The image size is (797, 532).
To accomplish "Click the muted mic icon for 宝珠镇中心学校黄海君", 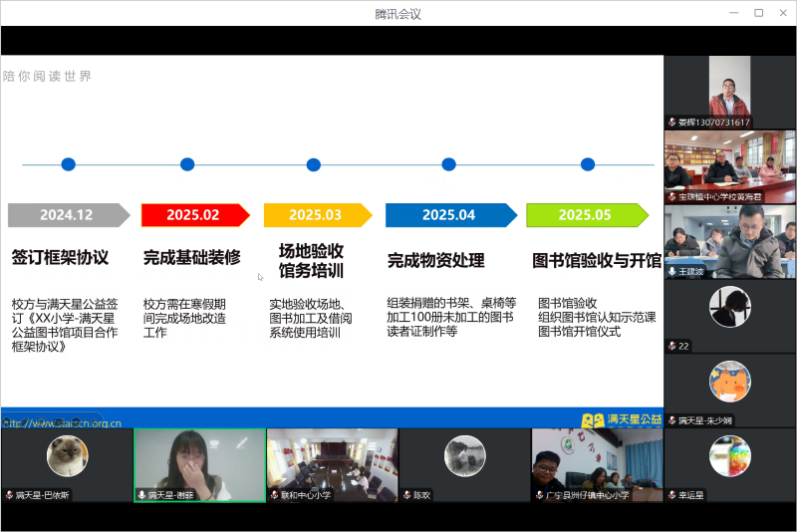I will 671,196.
